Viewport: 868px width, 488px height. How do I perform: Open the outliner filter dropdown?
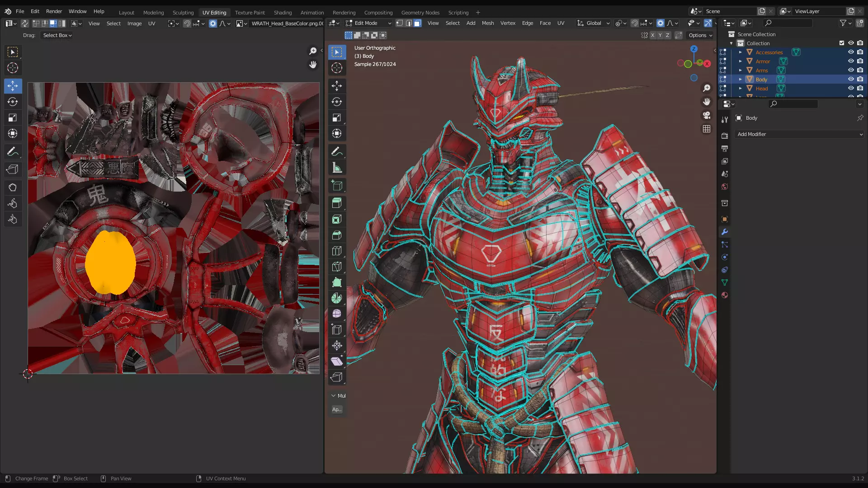(845, 23)
